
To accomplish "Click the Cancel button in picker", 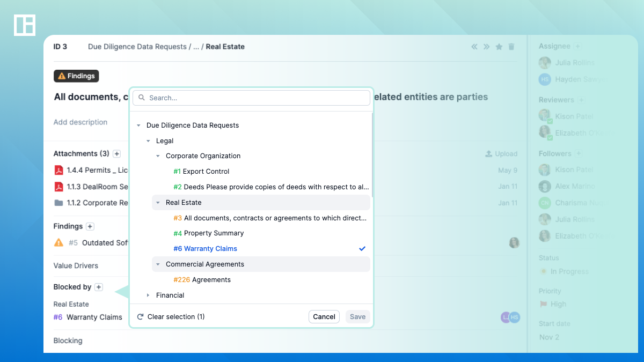I will [x=324, y=317].
